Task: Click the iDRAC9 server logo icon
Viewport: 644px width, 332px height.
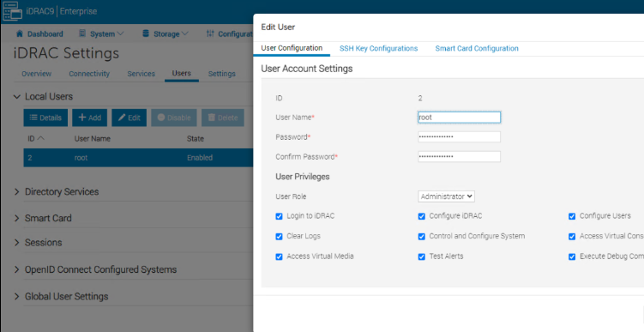Action: (x=12, y=11)
